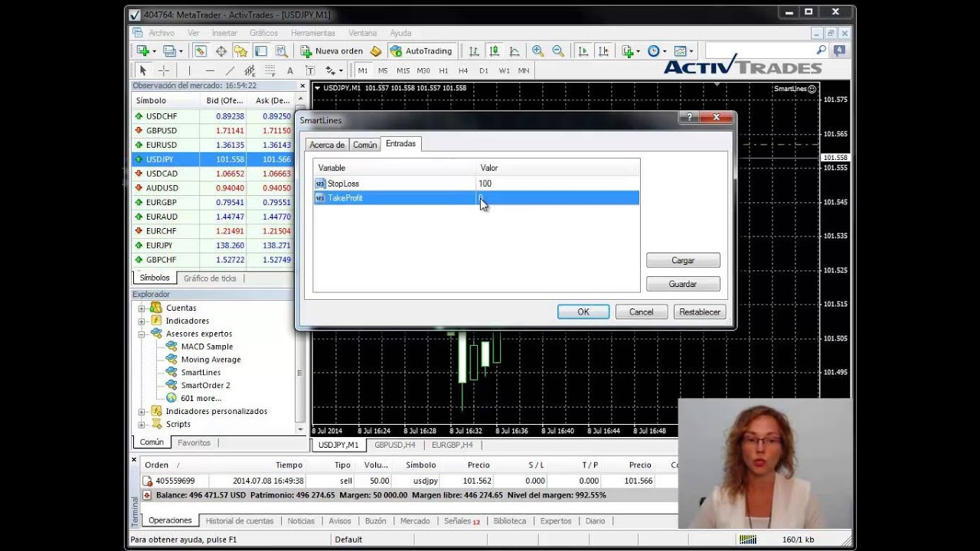Toggle the Navigator folder-star icon

tap(240, 51)
